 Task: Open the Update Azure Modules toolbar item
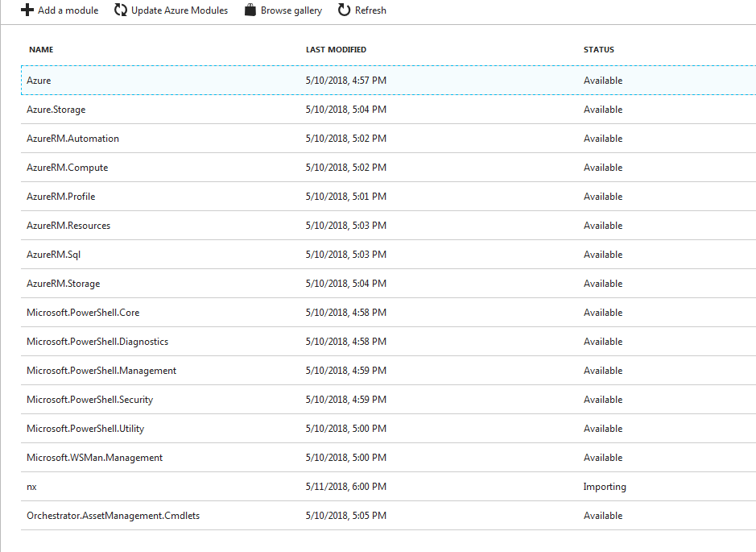pyautogui.click(x=170, y=10)
